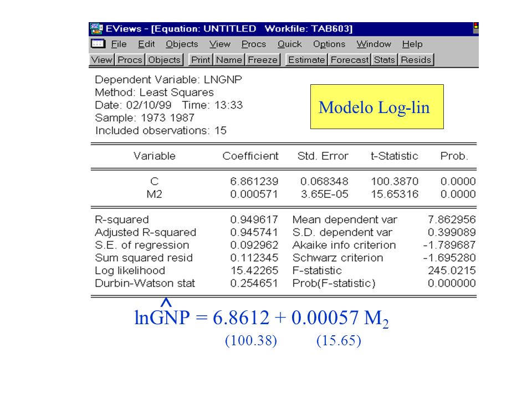This screenshot has height=399, width=532.
Task: Click the S.E. of regression value 0.092962
Action: 254,245
